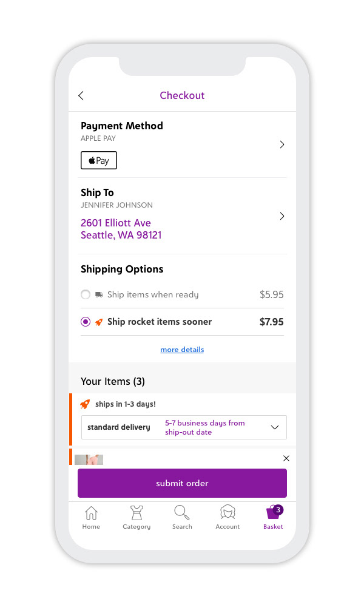This screenshot has height=607, width=364.
Task: Tap the Apple Pay badge
Action: (99, 160)
